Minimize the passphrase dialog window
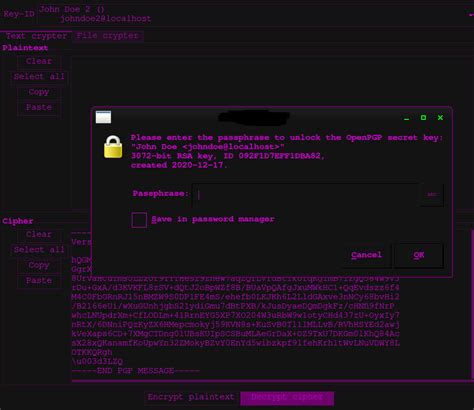This screenshot has width=474, height=410. pos(406,118)
